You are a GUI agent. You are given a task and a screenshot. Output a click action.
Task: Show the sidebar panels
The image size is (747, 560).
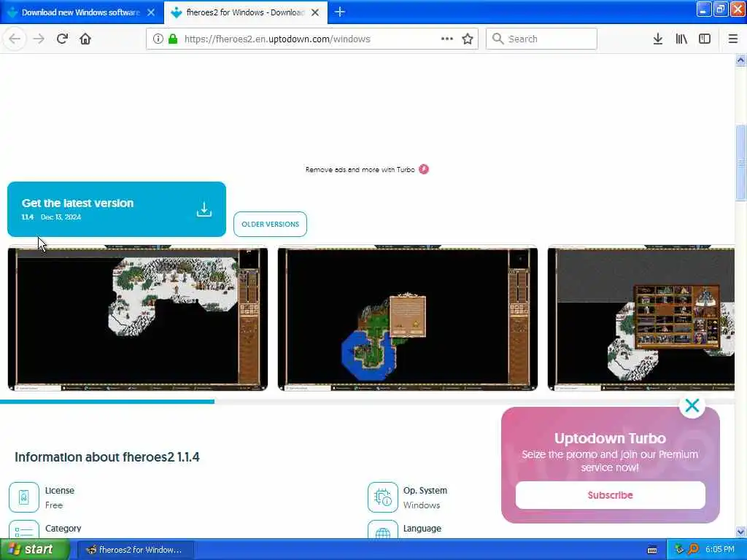705,39
